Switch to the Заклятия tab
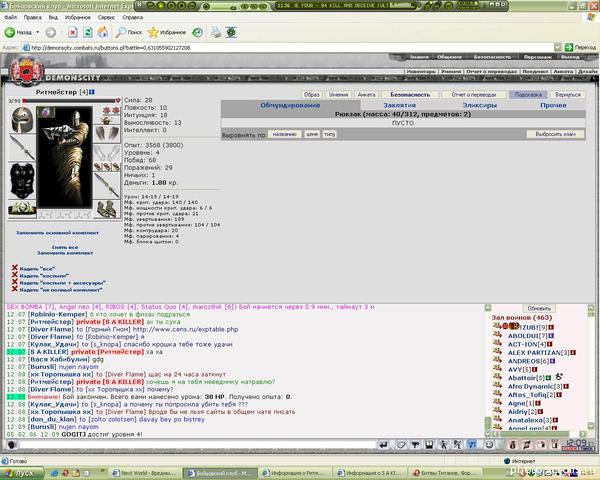The height and width of the screenshot is (480, 600). [399, 105]
